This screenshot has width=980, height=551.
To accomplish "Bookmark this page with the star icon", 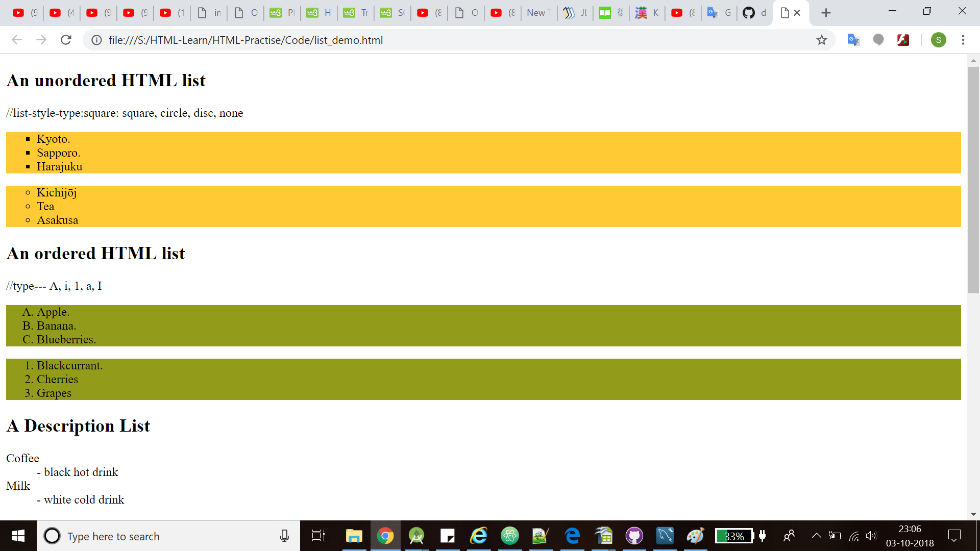I will pos(822,40).
